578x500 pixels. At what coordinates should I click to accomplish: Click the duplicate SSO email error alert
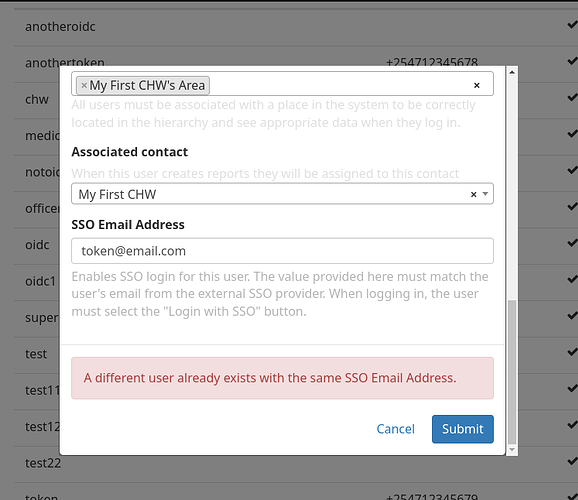click(x=282, y=378)
